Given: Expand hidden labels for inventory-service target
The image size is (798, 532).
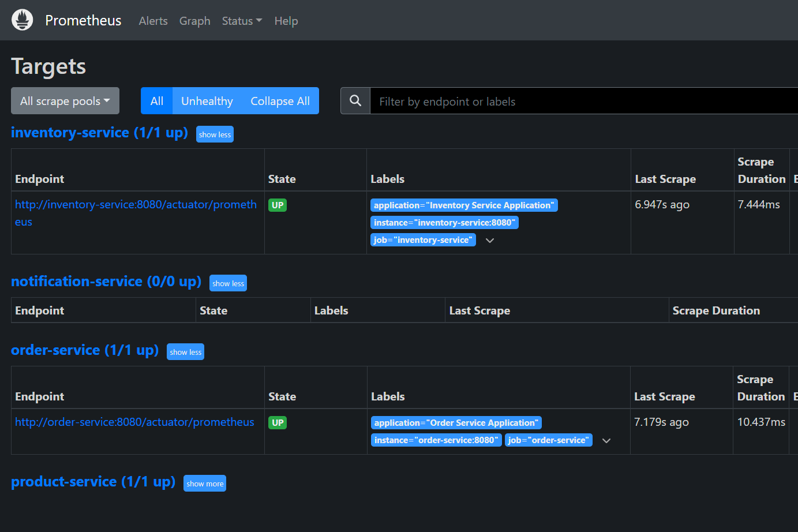Looking at the screenshot, I should click(x=490, y=241).
